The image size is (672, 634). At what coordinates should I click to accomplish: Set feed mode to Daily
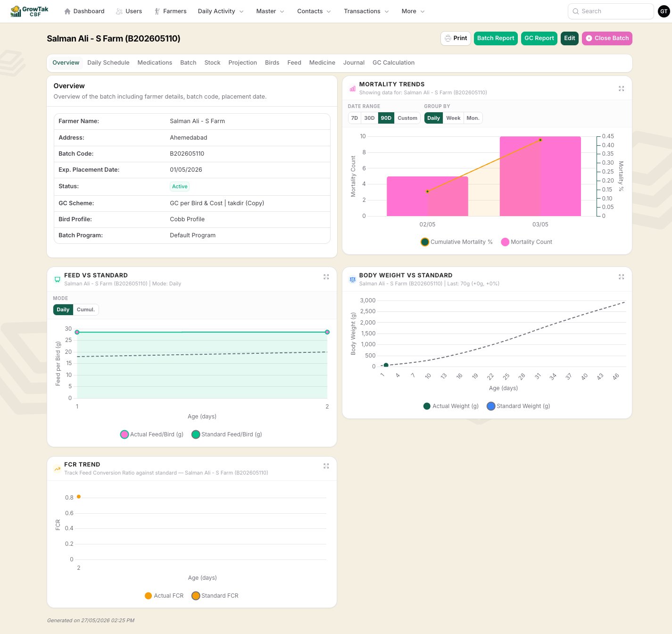tap(63, 309)
